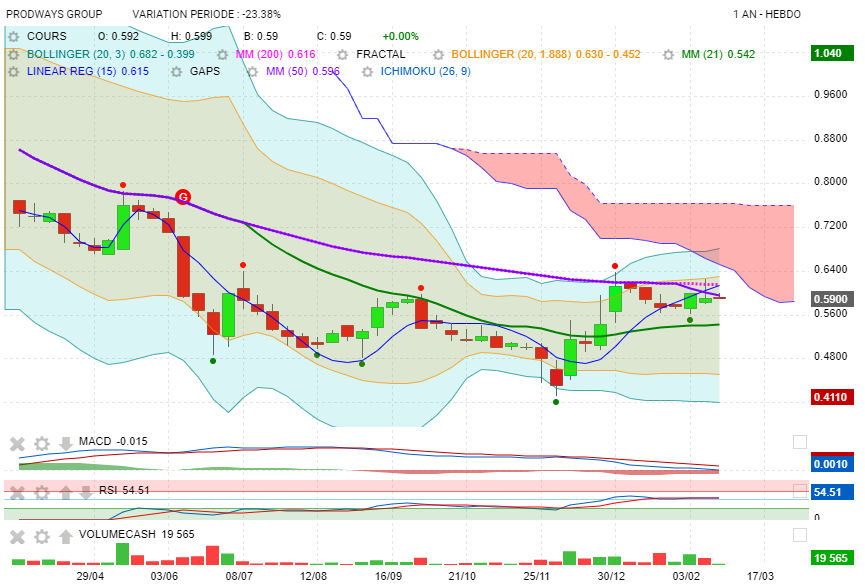Viewport: 865px width, 588px height.
Task: Toggle the MACD panel checkbox
Action: (x=799, y=442)
